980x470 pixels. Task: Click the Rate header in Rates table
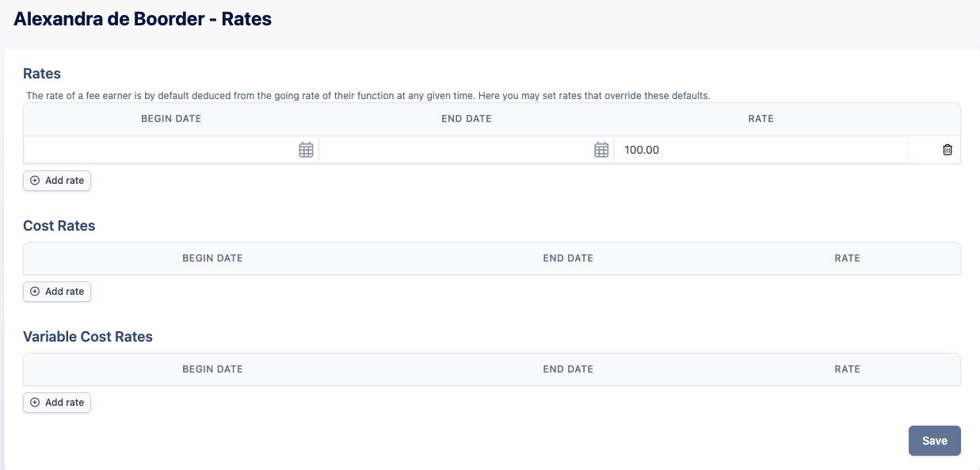pyautogui.click(x=761, y=119)
